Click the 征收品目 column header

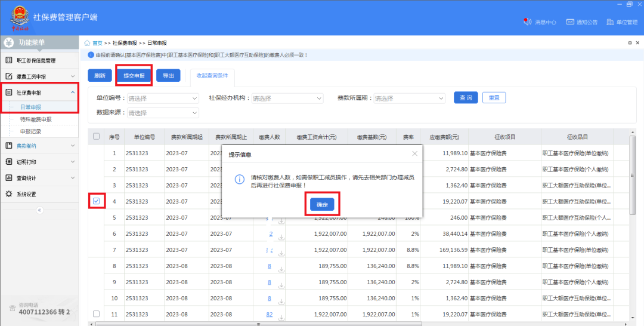[577, 137]
